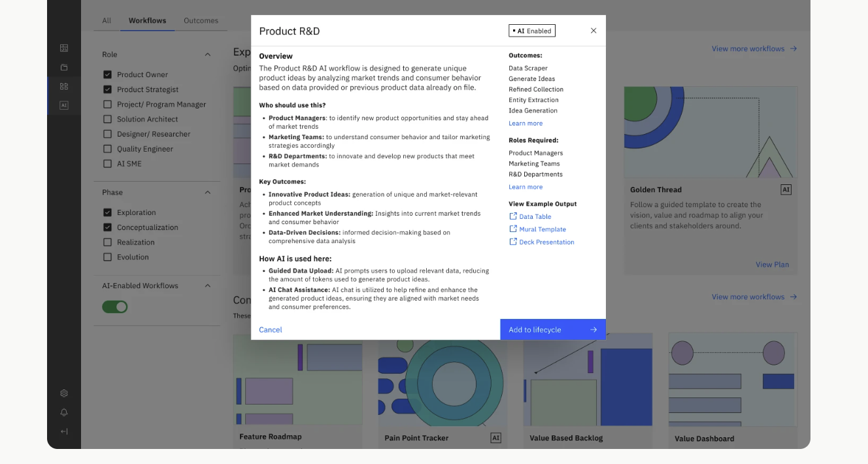868x464 pixels.
Task: Open the Data Table example output
Action: (534, 216)
